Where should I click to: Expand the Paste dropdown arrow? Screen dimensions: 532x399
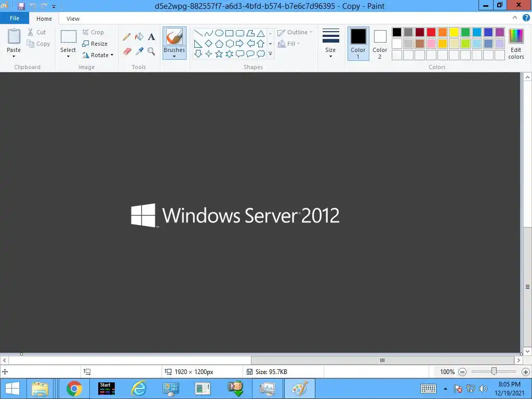coord(14,56)
